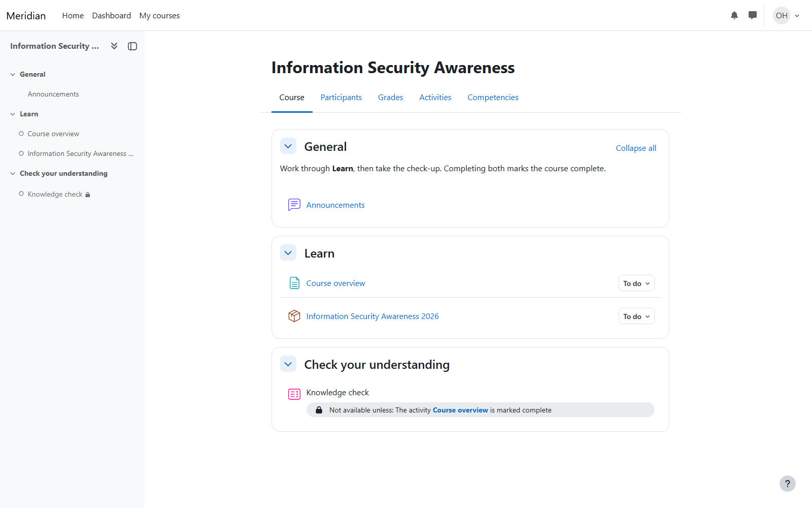Switch to the Grades tab
The width and height of the screenshot is (812, 508).
click(x=391, y=98)
